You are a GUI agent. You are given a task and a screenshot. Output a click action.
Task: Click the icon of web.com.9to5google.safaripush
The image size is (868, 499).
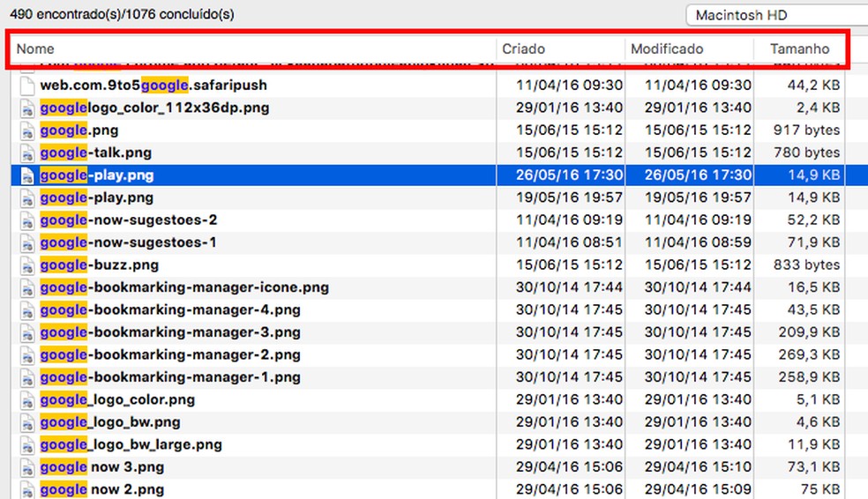tap(26, 86)
